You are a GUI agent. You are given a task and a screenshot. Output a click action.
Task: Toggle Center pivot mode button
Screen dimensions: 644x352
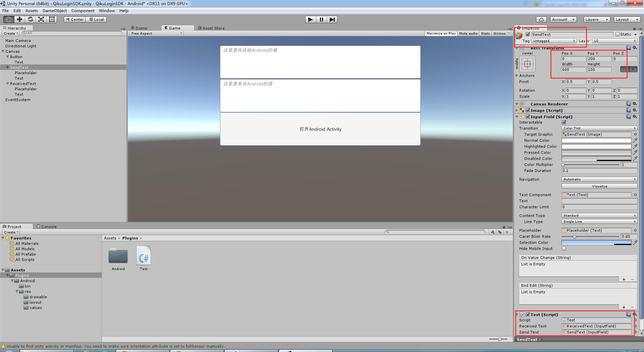75,19
